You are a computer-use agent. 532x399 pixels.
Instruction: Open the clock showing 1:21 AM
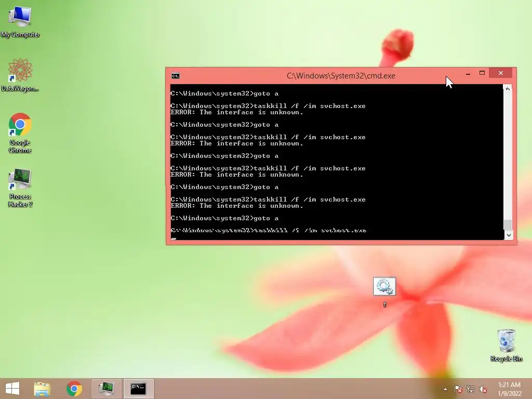[509, 389]
